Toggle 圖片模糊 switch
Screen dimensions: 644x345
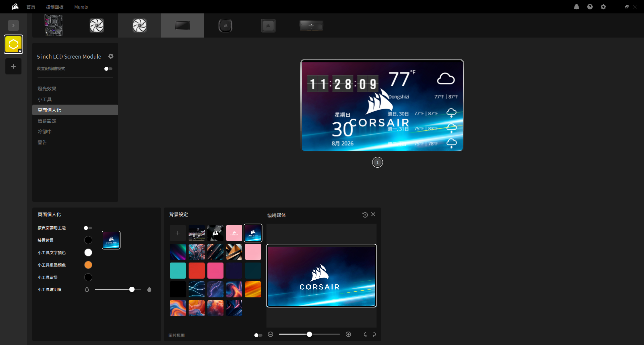(x=258, y=335)
